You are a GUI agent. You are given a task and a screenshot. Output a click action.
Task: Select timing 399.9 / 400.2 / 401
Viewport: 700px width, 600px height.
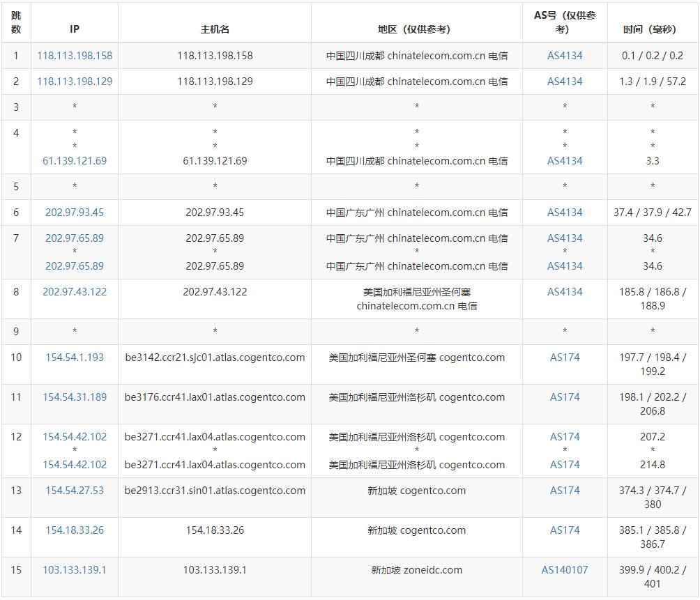[652, 576]
